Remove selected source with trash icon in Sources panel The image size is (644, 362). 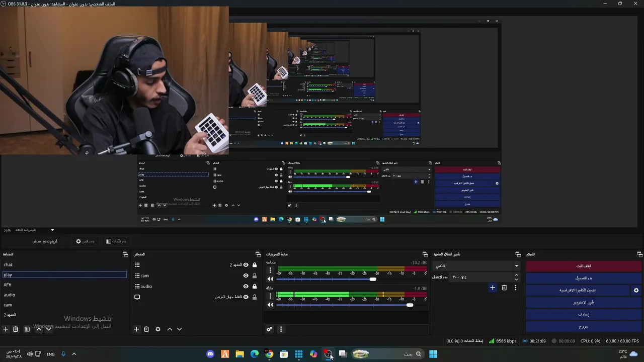146,329
